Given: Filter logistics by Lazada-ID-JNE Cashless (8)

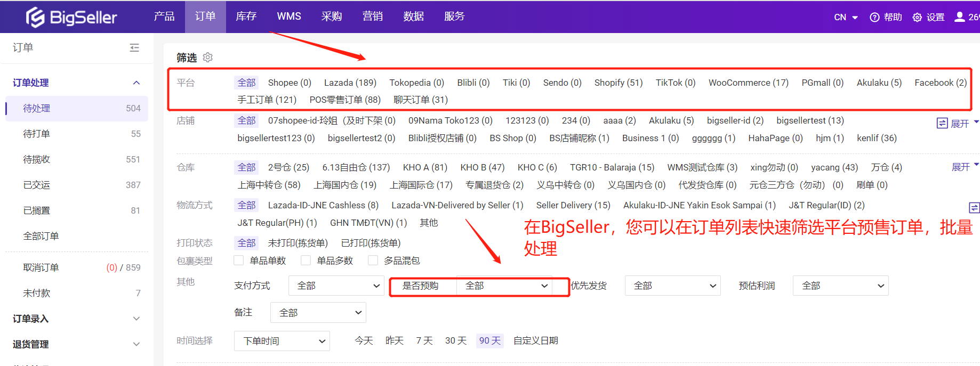Looking at the screenshot, I should (323, 205).
